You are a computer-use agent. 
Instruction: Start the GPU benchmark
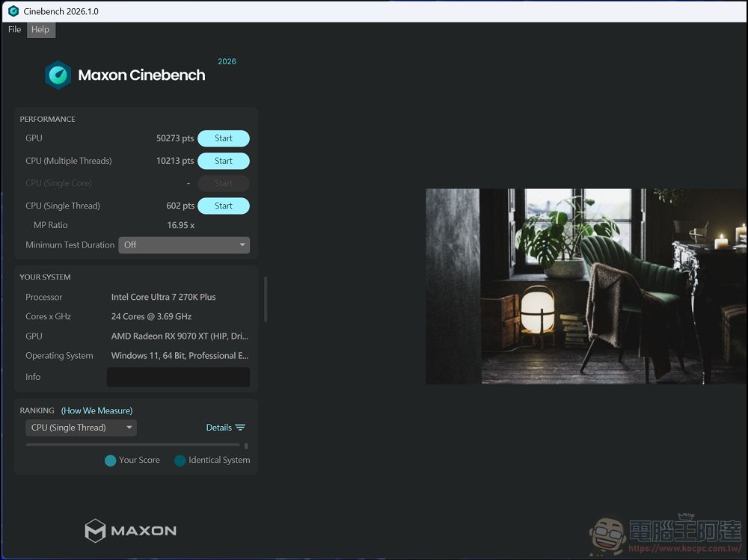(223, 138)
